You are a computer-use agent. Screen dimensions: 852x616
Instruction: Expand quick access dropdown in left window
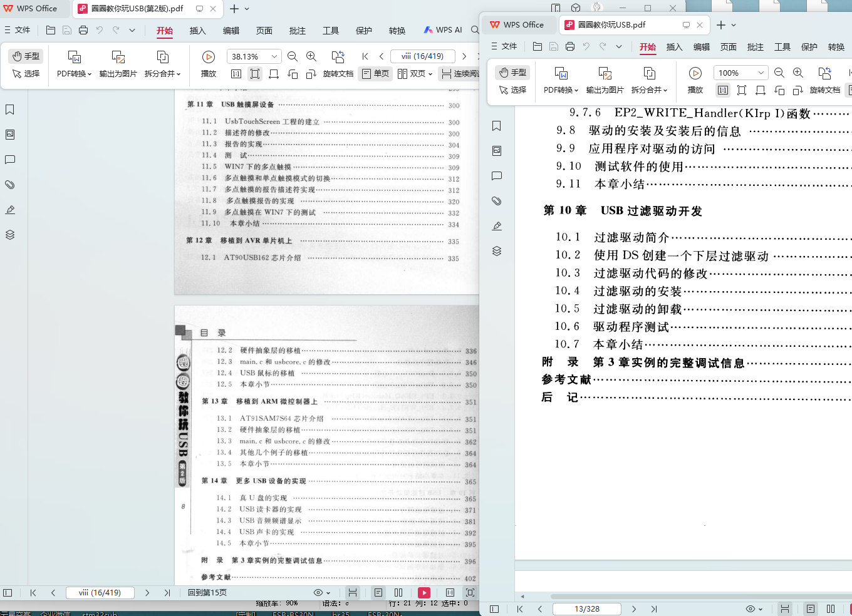132,30
